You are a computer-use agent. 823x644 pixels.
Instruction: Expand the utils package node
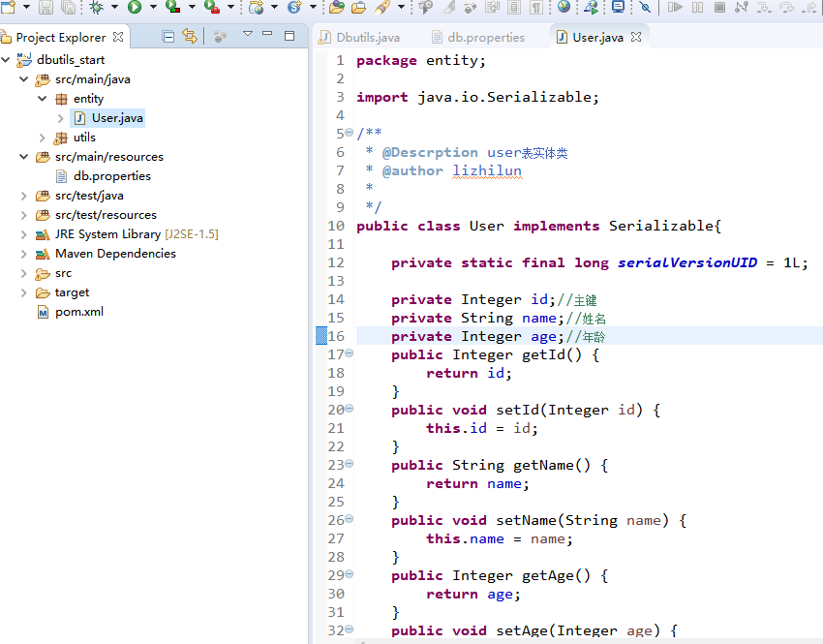tap(43, 138)
